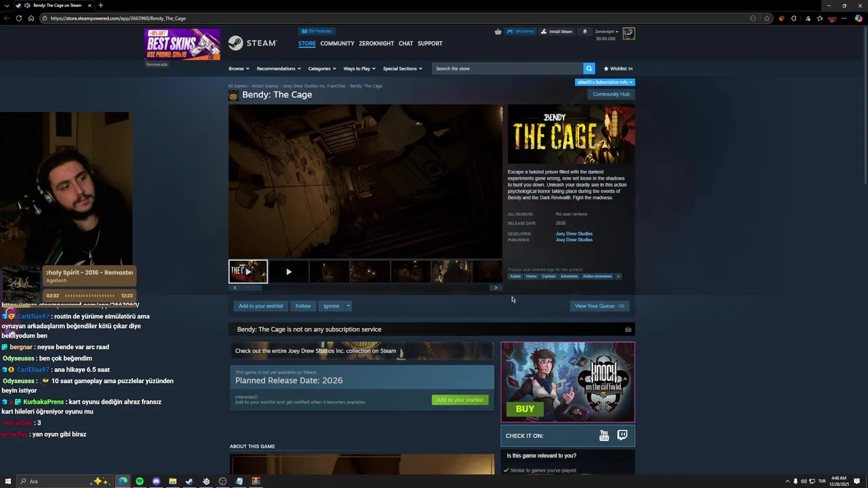Select the Action-Adventure tag
Screen dimensions: 868x488
(x=597, y=277)
